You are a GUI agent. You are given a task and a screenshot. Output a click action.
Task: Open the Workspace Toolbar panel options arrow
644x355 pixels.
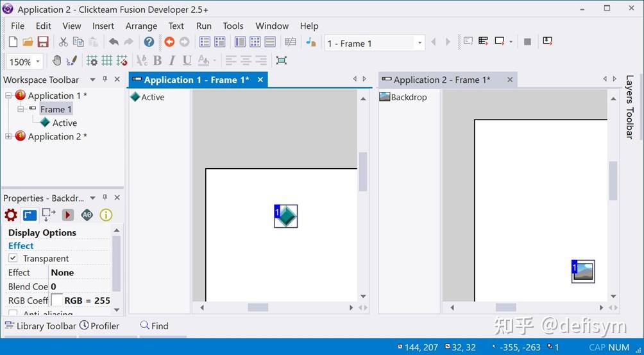93,80
